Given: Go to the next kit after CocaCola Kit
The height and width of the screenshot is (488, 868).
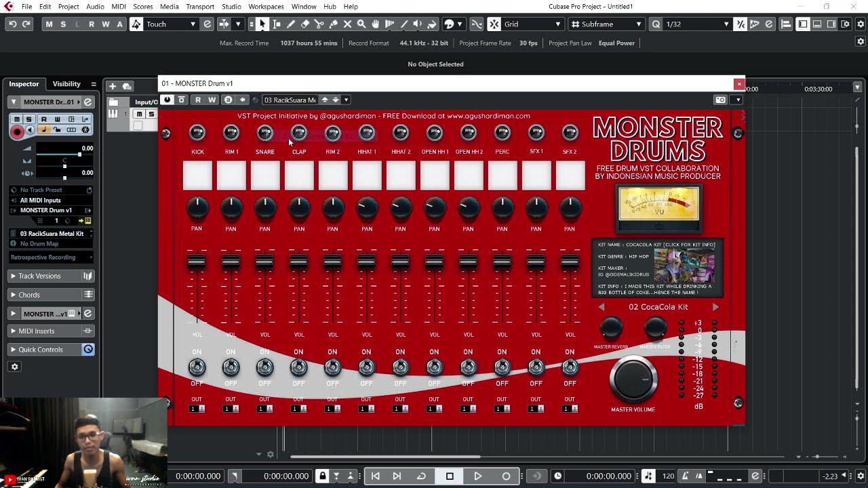Looking at the screenshot, I should click(x=715, y=307).
